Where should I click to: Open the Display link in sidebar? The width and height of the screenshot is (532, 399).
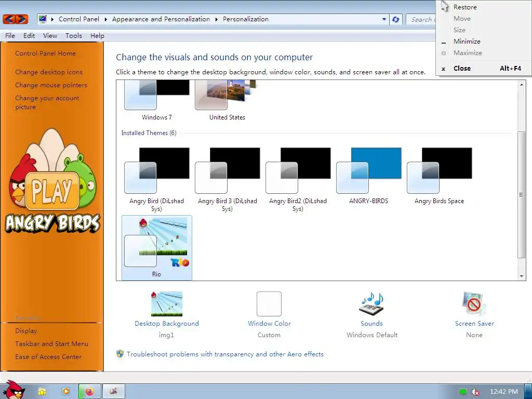click(26, 330)
